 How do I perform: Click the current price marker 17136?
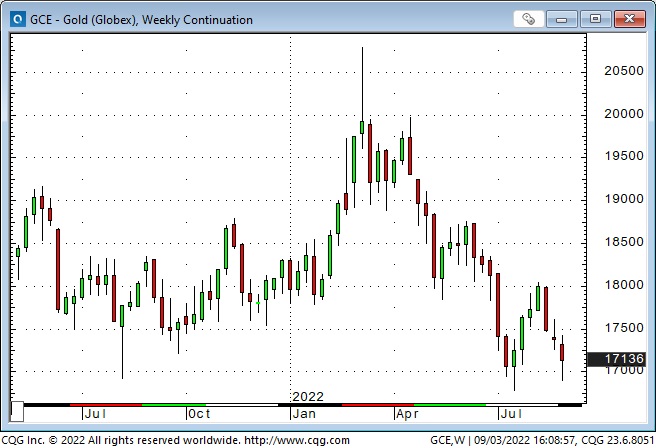616,359
